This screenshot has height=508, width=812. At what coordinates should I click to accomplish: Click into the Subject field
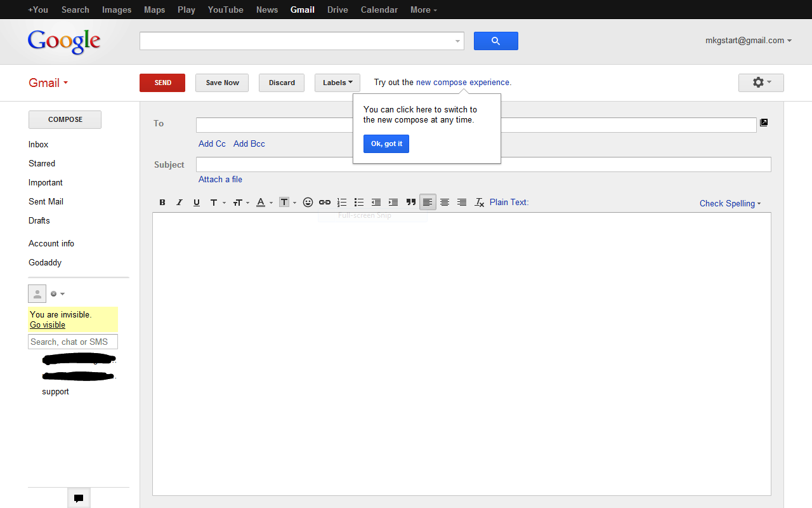pos(483,164)
